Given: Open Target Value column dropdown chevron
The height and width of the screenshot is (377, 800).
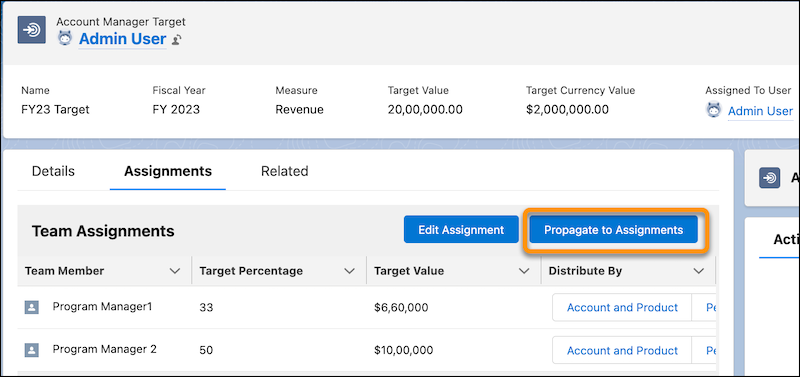Looking at the screenshot, I should (x=524, y=271).
